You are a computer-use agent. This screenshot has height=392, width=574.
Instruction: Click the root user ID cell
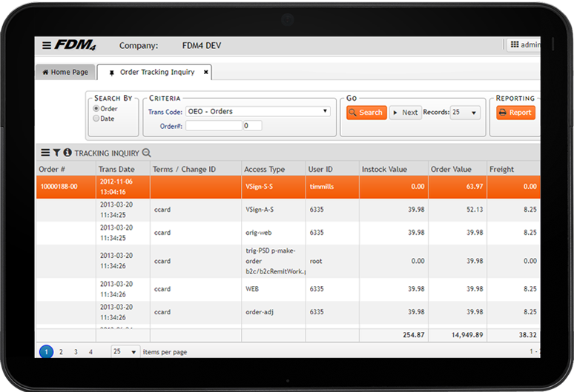[x=332, y=261]
